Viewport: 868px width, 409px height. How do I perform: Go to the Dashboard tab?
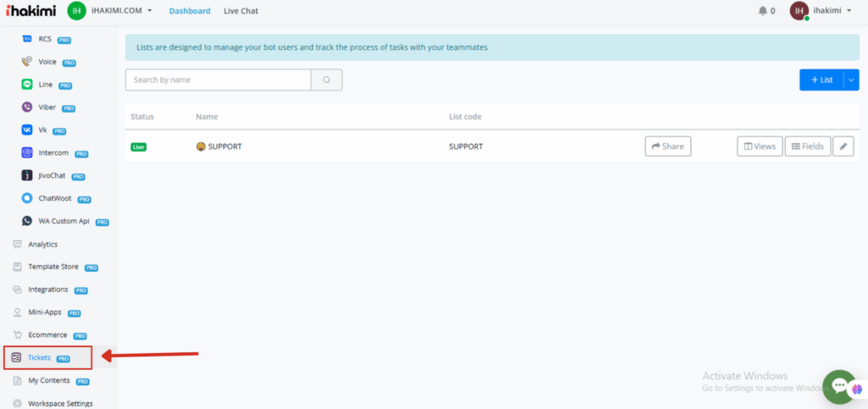(x=190, y=11)
